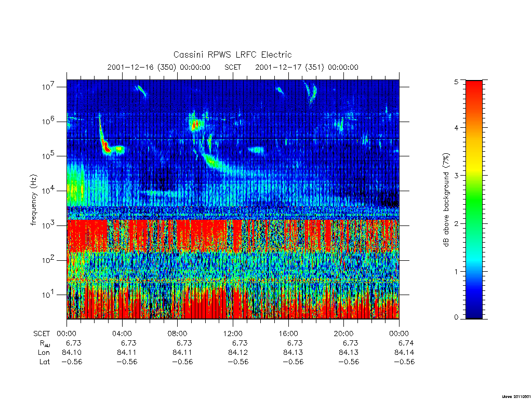Screen dimensions: 532x399
Task: Click the latitude value -0.56 under 16:00
Action: (x=293, y=362)
